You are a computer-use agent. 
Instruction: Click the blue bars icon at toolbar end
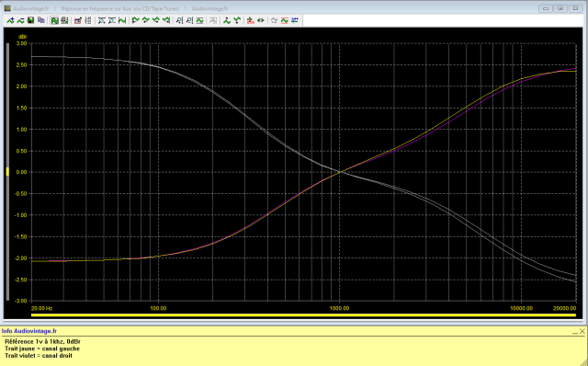tap(295, 20)
